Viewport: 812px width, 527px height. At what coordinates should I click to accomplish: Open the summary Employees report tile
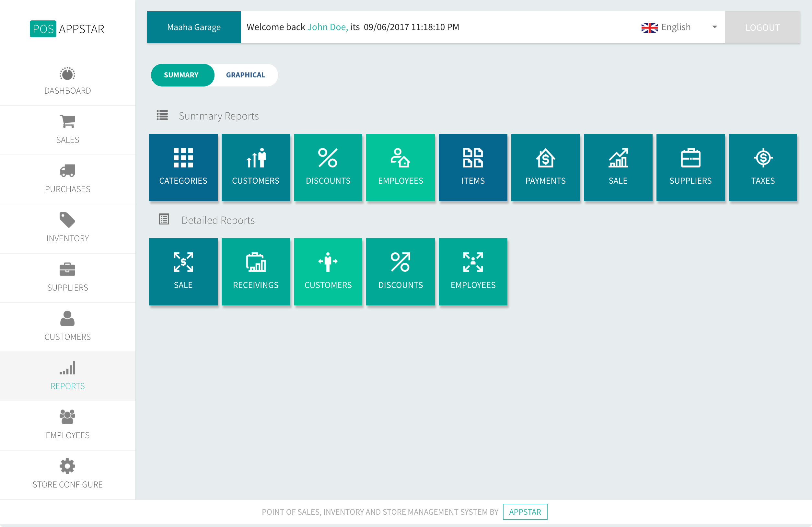(400, 167)
